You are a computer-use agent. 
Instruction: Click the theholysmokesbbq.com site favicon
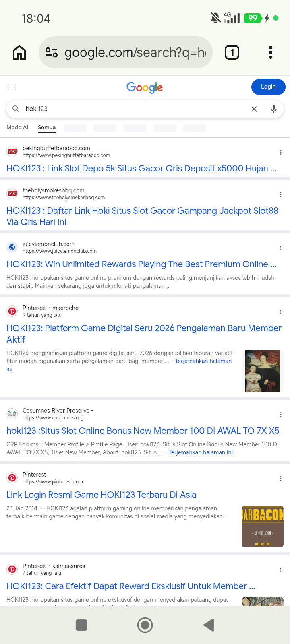point(12,194)
